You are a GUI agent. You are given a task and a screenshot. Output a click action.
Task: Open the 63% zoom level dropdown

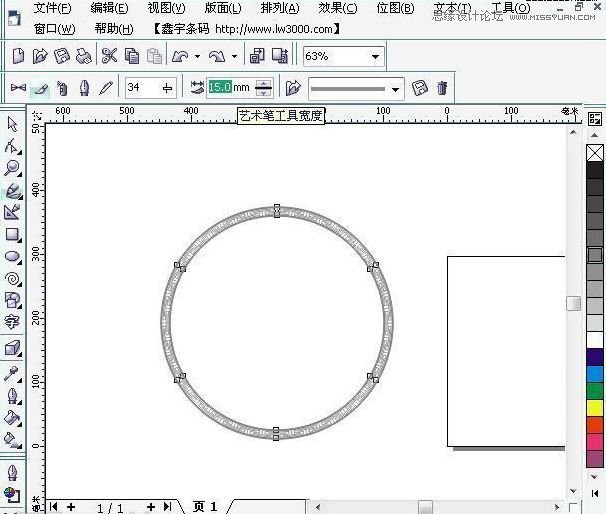pos(375,56)
